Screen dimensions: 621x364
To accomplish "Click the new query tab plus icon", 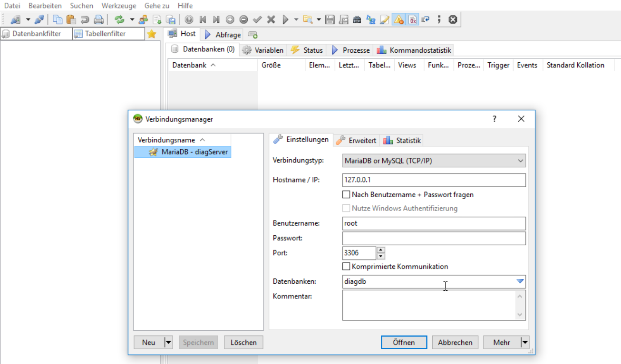I will pyautogui.click(x=253, y=35).
